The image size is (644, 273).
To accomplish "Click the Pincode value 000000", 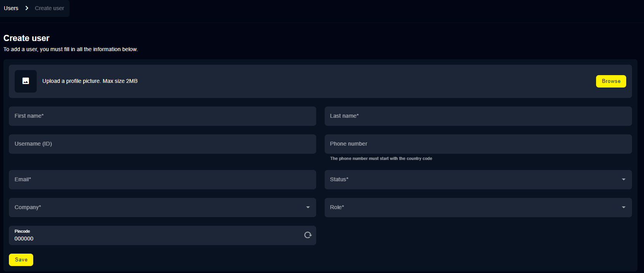I will [x=24, y=239].
